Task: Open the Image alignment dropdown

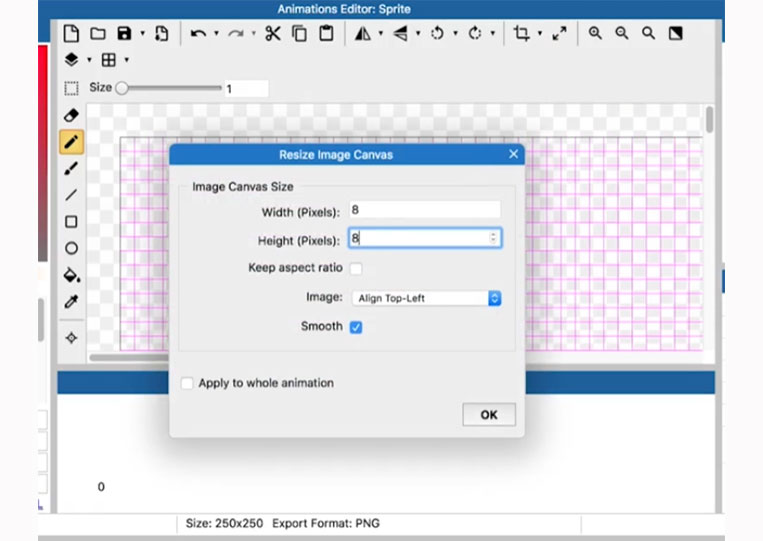Action: (x=426, y=298)
